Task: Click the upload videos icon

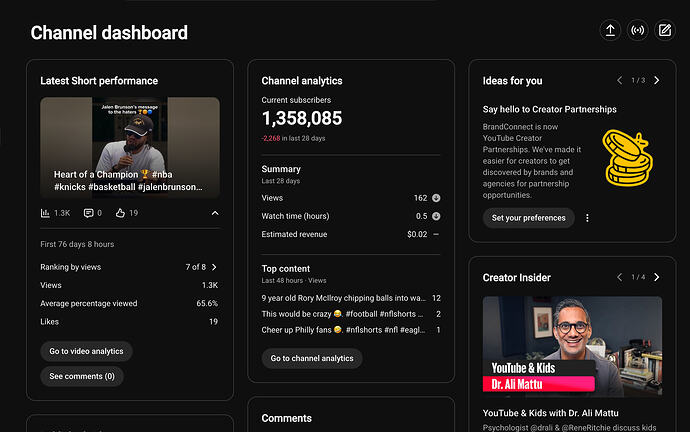Action: click(610, 30)
